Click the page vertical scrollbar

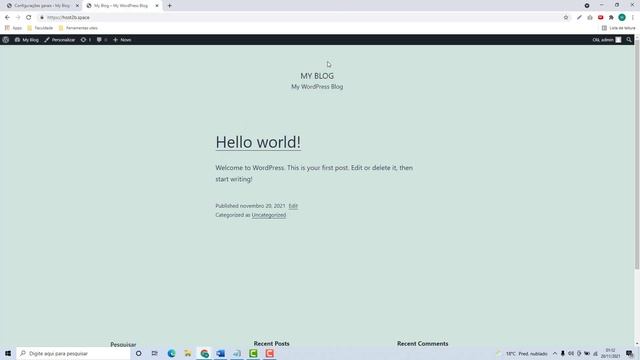click(x=637, y=155)
